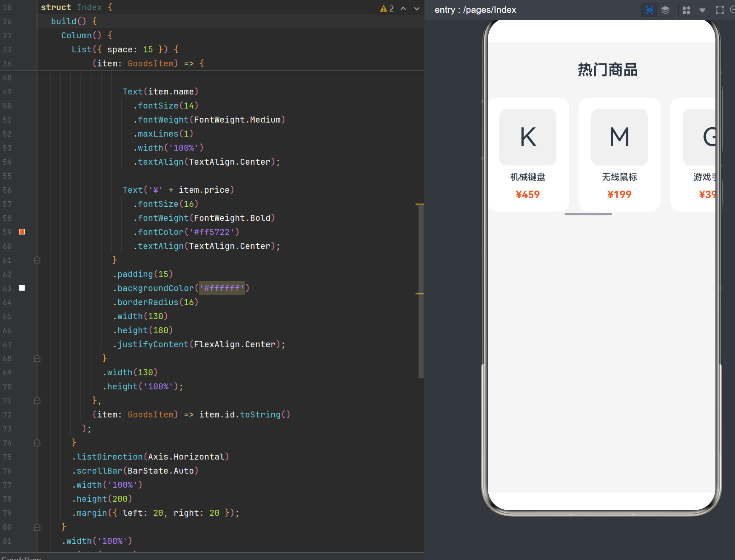Click the entry : /pages/Index path label
Image resolution: width=735 pixels, height=560 pixels.
click(476, 10)
